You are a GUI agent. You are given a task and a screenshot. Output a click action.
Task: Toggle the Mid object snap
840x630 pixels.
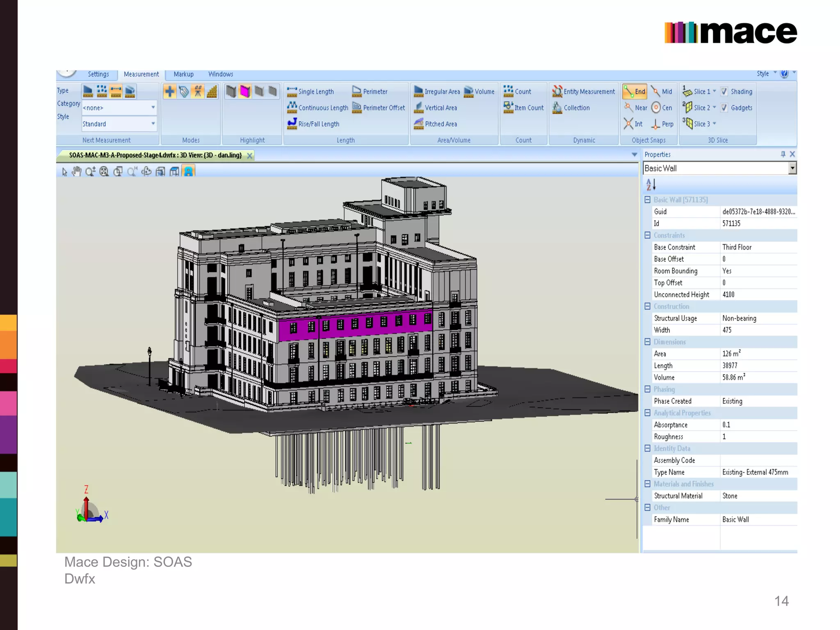[x=662, y=91]
